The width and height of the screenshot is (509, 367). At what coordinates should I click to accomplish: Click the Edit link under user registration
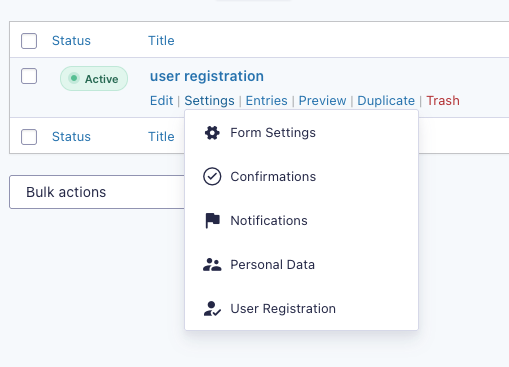pyautogui.click(x=161, y=101)
